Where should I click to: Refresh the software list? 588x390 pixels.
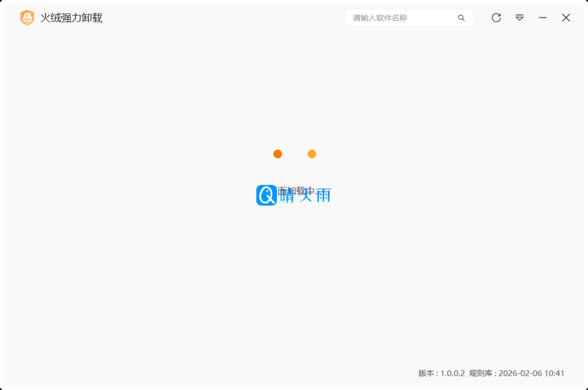(496, 18)
